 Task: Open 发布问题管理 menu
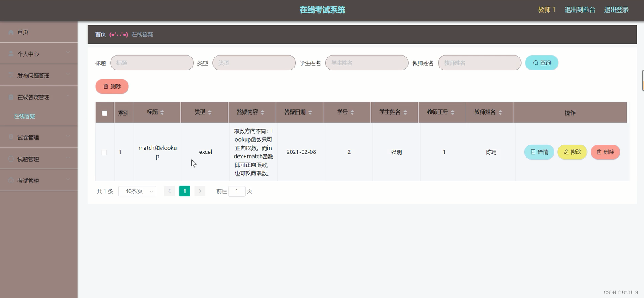pos(39,75)
